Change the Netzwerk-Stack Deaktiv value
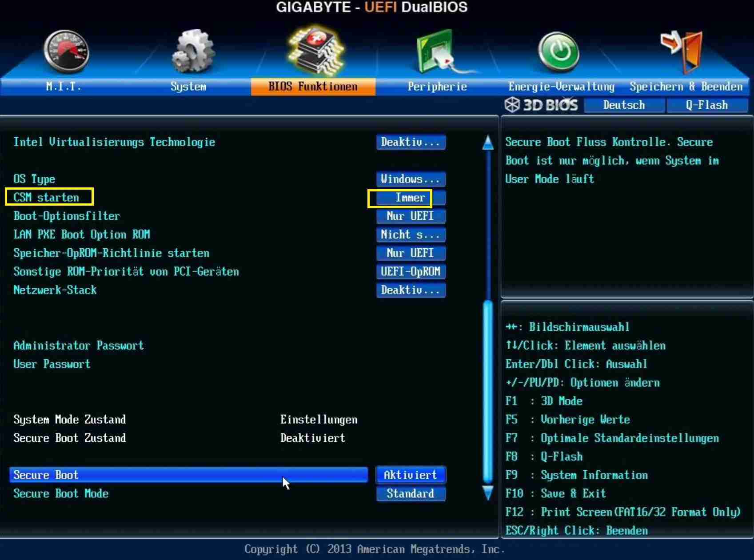Image resolution: width=754 pixels, height=560 pixels. (411, 290)
